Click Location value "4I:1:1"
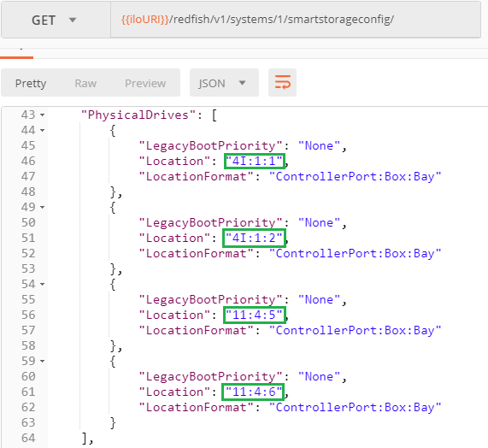This screenshot has width=488, height=448. [255, 162]
